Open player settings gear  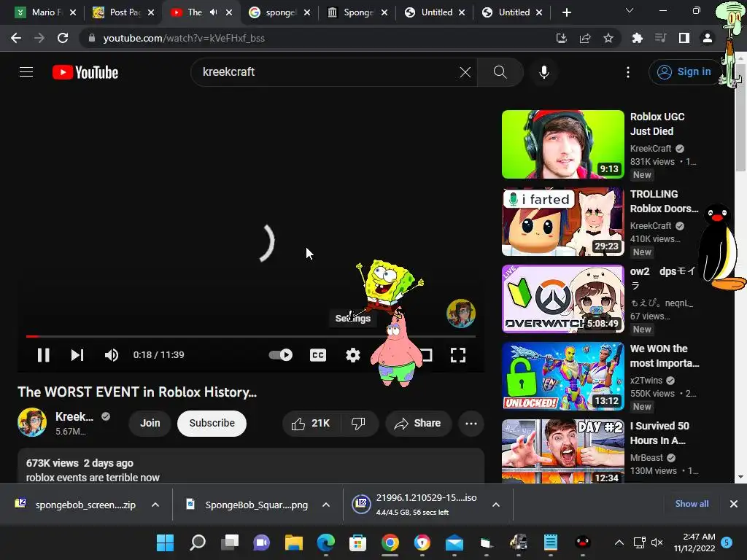coord(353,355)
